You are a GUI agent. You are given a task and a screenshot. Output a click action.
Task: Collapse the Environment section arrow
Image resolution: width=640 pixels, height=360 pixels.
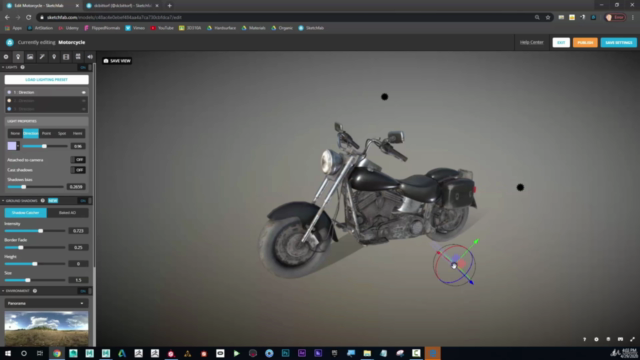coord(3,291)
